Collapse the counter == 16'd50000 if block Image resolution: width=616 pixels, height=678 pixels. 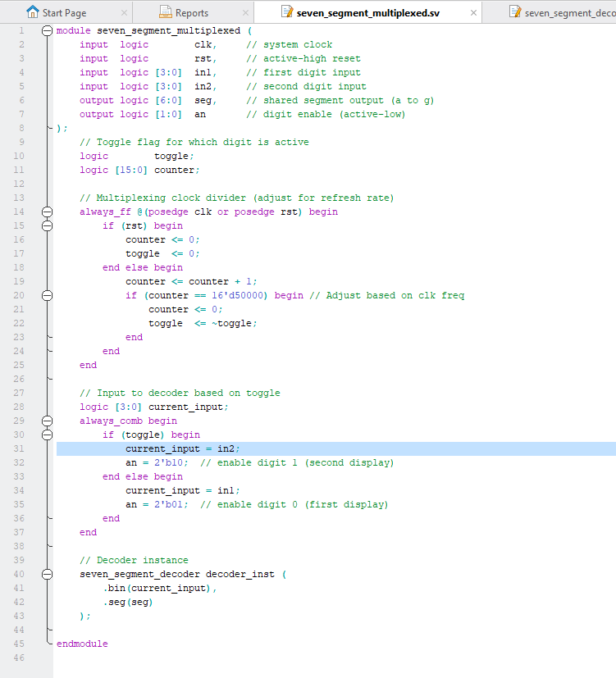(47, 295)
